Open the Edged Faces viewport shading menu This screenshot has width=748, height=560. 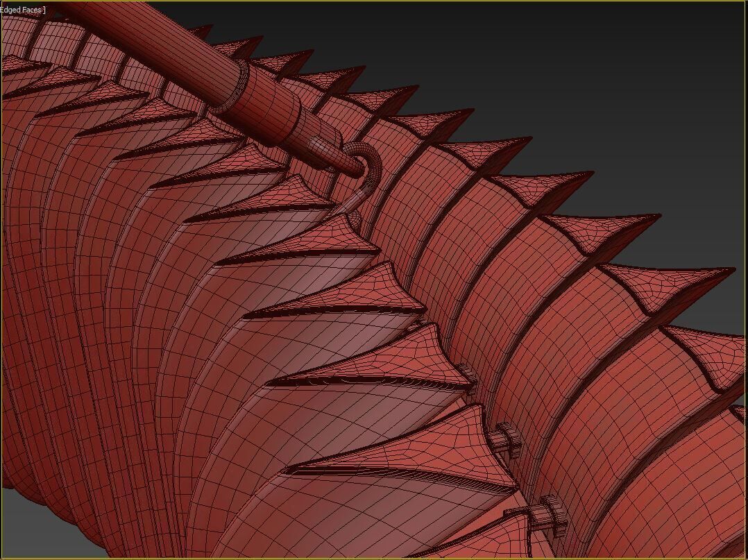[x=22, y=10]
